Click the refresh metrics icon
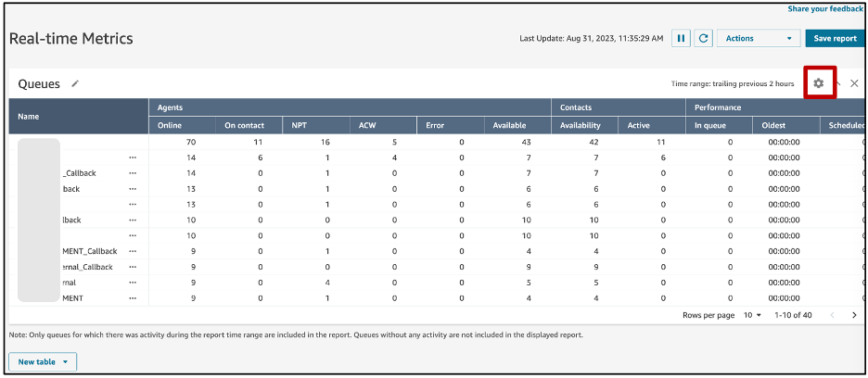 704,39
